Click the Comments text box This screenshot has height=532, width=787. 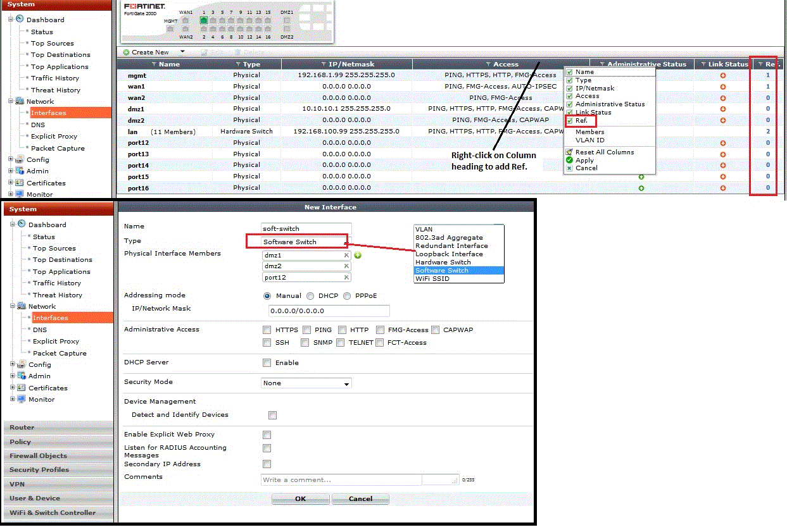click(360, 479)
